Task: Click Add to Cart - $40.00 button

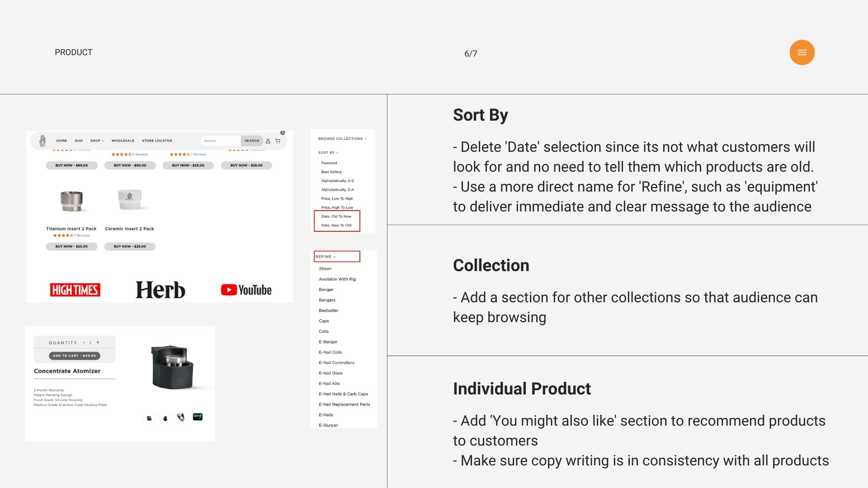Action: coord(75,356)
